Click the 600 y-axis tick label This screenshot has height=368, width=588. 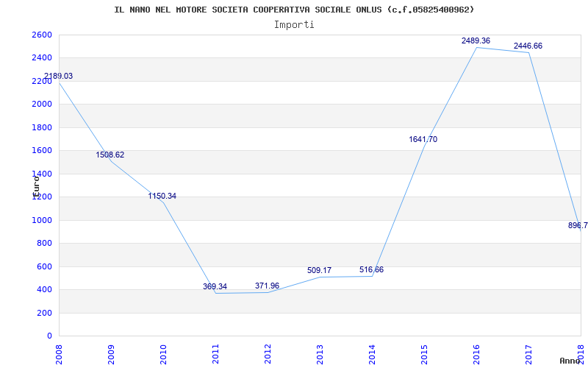[45, 267]
